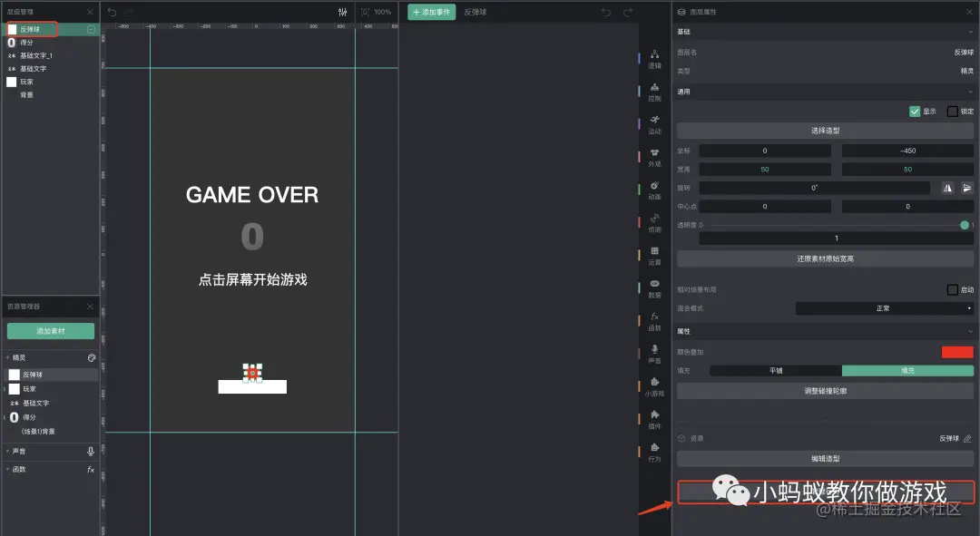Image resolution: width=980 pixels, height=536 pixels.
Task: Select the 得分 layer
Action: coord(51,43)
